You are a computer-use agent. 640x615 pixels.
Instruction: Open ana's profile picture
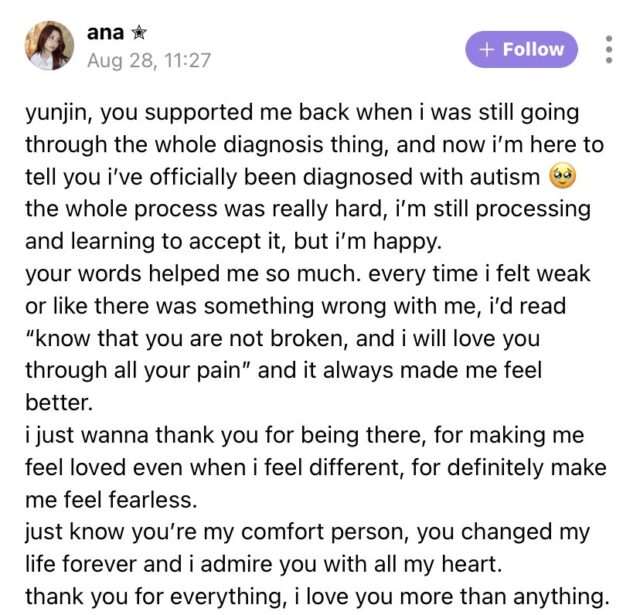[x=50, y=46]
